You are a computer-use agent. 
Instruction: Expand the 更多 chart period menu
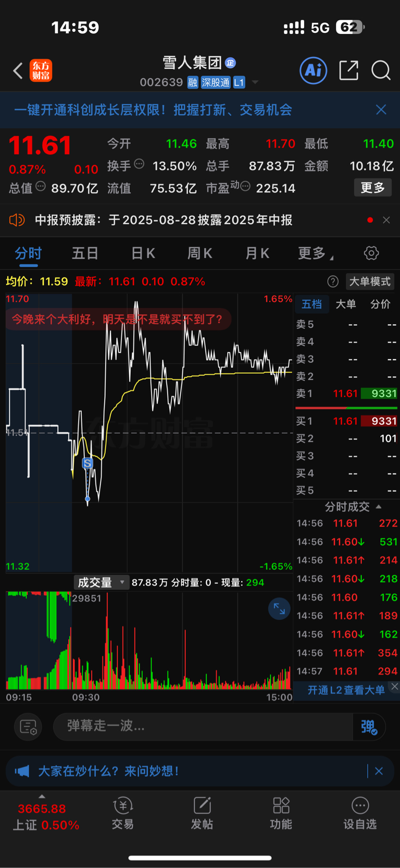tap(315, 253)
